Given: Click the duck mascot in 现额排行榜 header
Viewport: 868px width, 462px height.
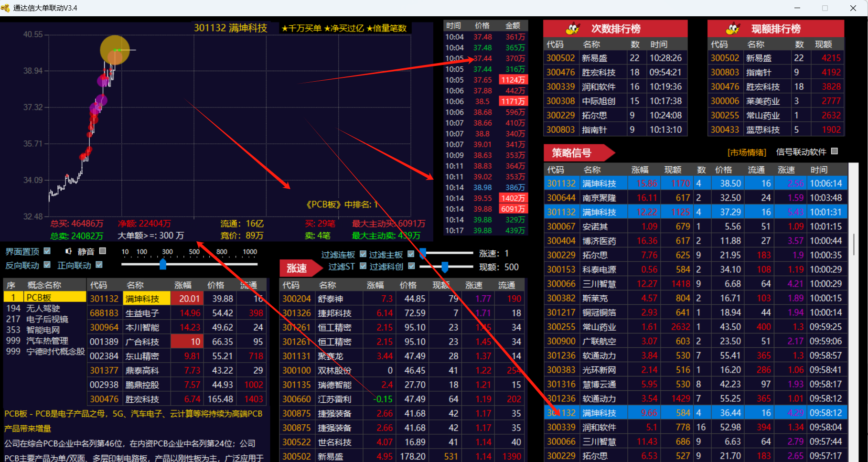Looking at the screenshot, I should (732, 29).
